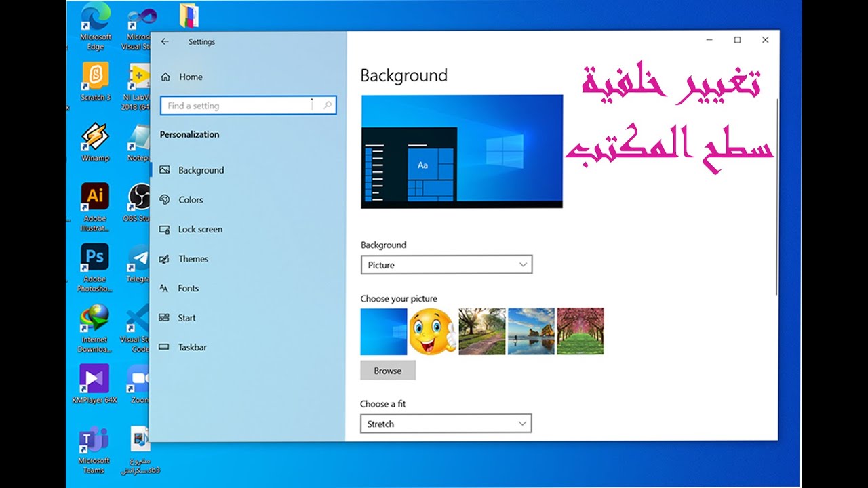
Task: Open Zoom desktop shortcut
Action: pos(139,384)
